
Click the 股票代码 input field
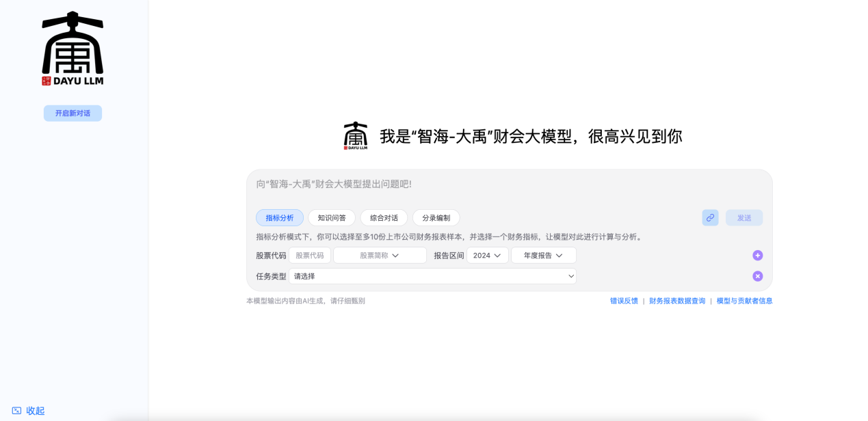click(x=310, y=256)
